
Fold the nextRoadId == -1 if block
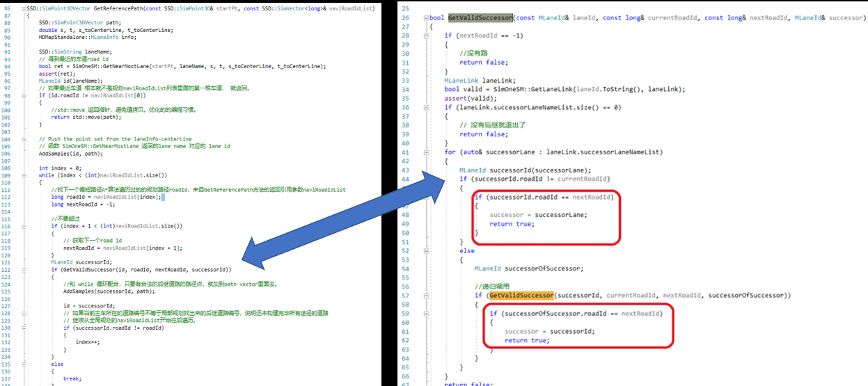426,35
